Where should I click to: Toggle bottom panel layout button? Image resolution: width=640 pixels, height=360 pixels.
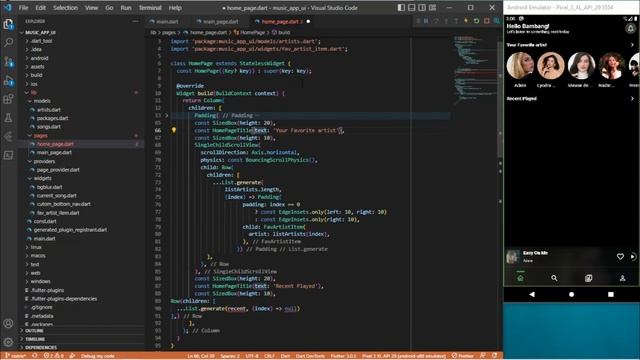coord(411,7)
